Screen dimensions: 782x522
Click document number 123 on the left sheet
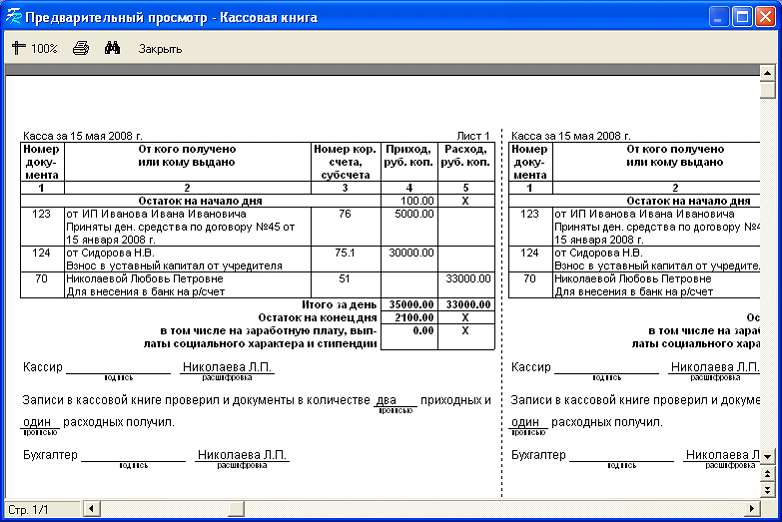41,214
